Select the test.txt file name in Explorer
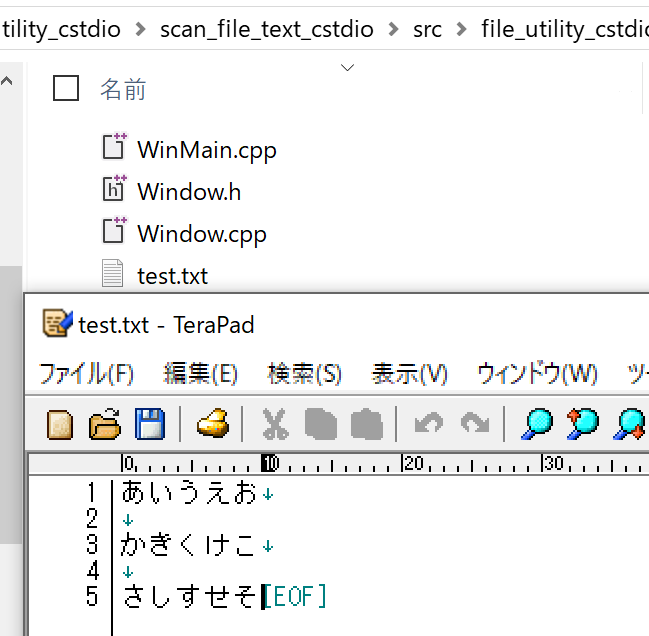Image resolution: width=649 pixels, height=636 pixels. tap(173, 276)
